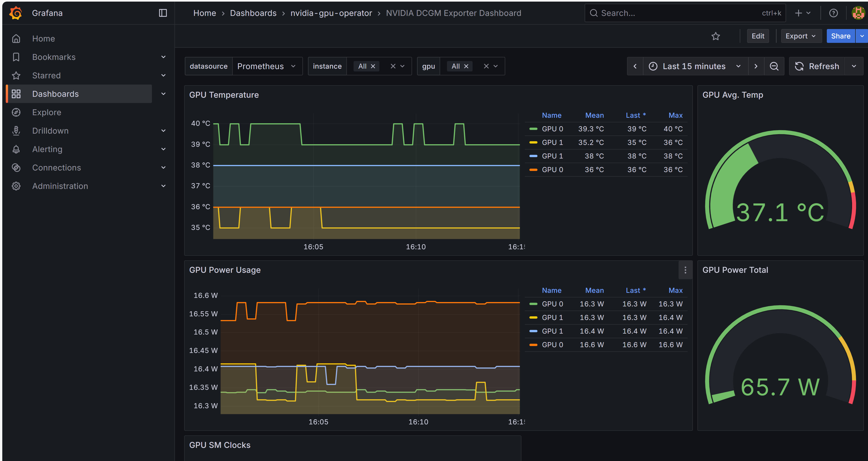Viewport: 868px width, 461px height.
Task: Go to Administration in sidebar
Action: pyautogui.click(x=60, y=186)
